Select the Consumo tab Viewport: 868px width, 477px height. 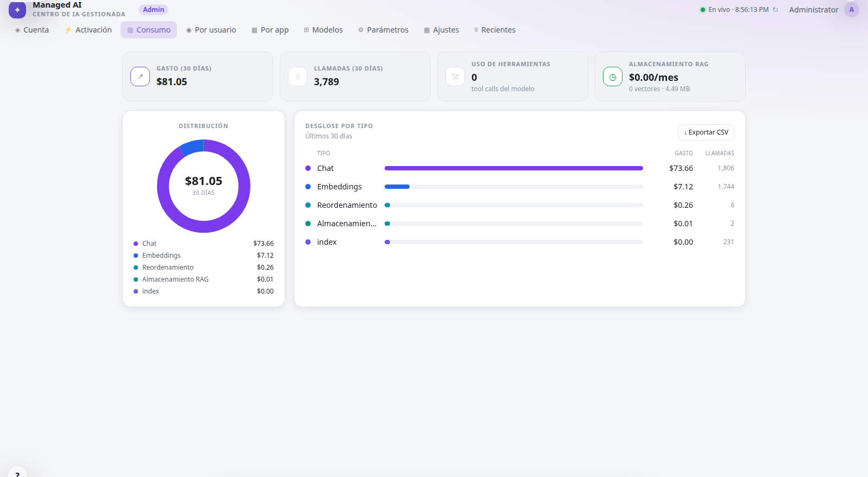point(149,30)
